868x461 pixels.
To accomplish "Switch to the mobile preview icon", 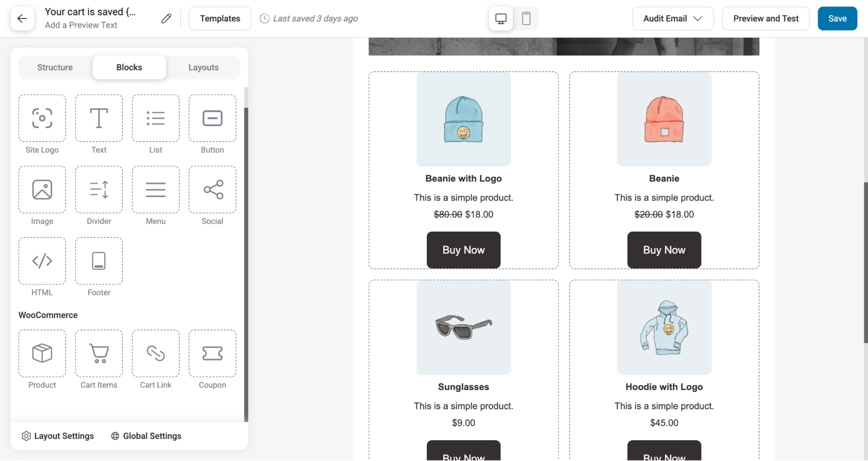I will coord(526,18).
